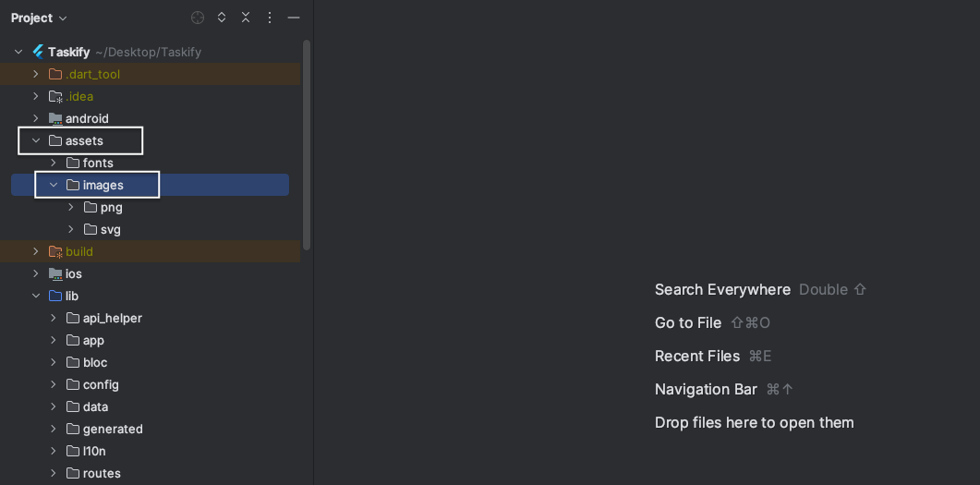Expand the png folder
980x485 pixels.
pyautogui.click(x=71, y=207)
